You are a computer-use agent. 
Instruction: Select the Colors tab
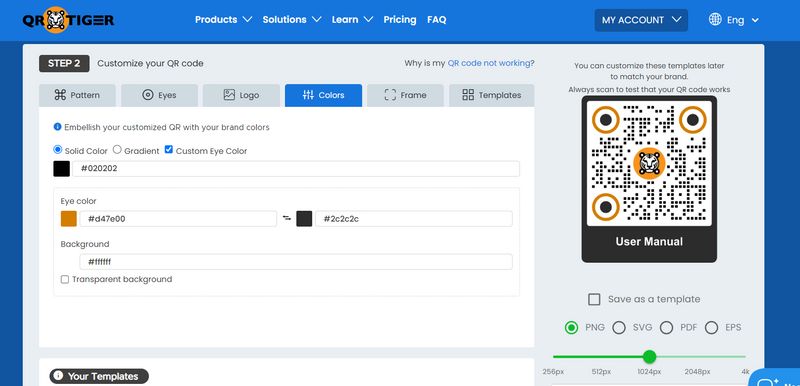[323, 95]
